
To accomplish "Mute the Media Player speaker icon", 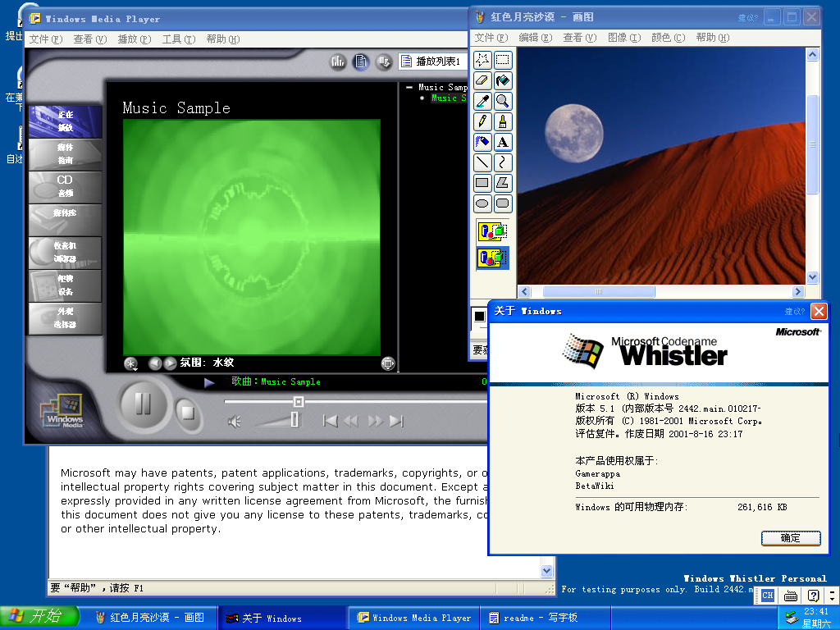I will coord(235,422).
